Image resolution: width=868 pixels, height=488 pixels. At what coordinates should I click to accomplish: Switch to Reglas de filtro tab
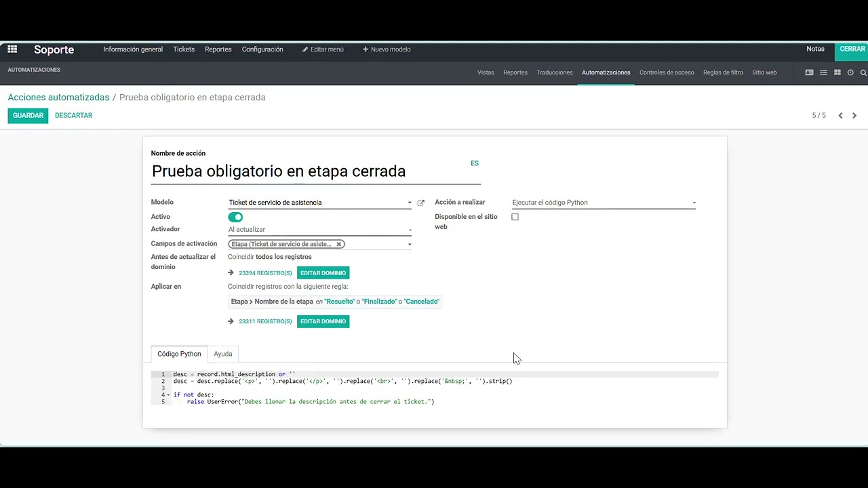(x=723, y=73)
